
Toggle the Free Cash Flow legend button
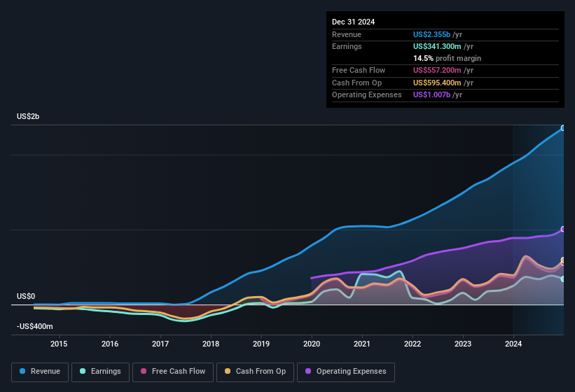173,372
